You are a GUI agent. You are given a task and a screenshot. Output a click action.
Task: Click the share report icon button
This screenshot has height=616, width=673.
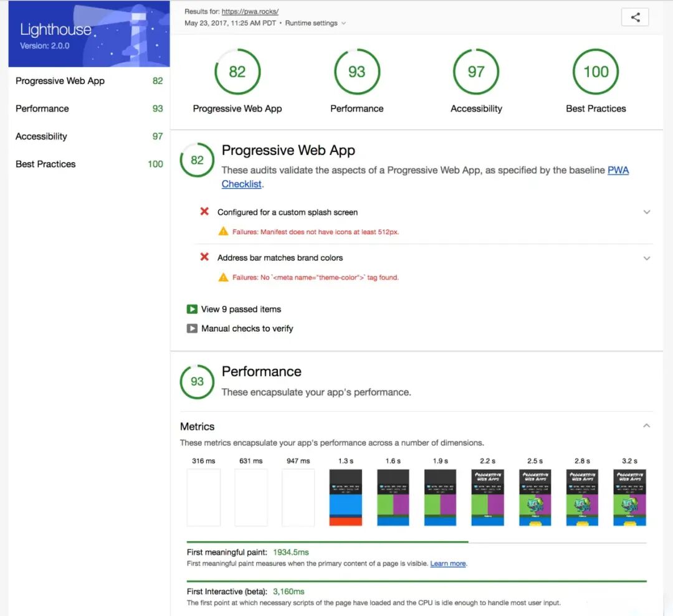tap(635, 17)
